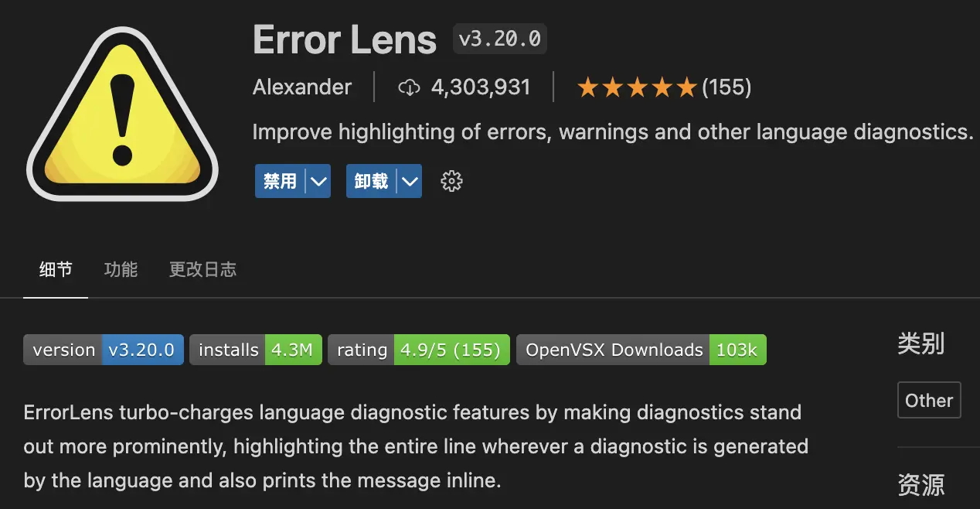This screenshot has width=980, height=509.
Task: Click the five-star rating icons
Action: [637, 87]
